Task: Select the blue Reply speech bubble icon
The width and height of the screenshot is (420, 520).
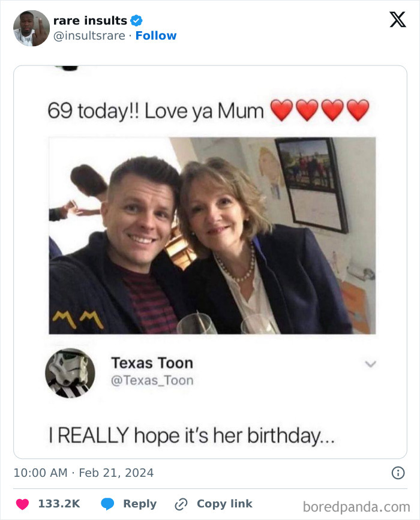Action: (108, 504)
